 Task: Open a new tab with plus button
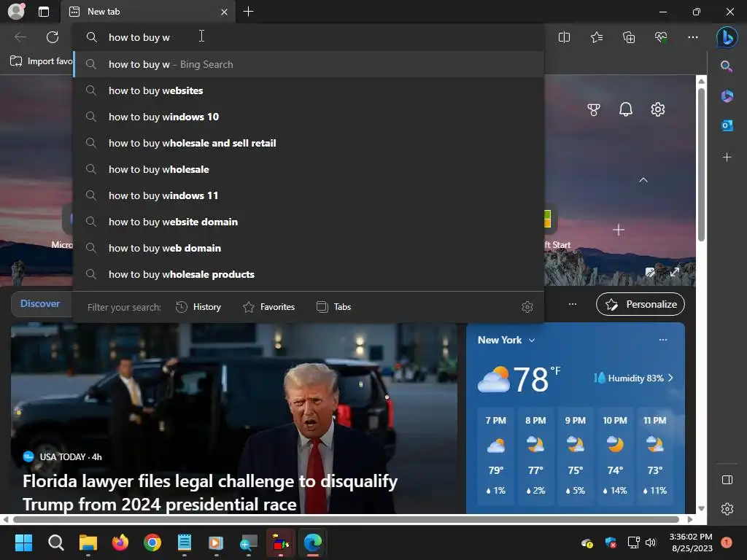click(248, 12)
